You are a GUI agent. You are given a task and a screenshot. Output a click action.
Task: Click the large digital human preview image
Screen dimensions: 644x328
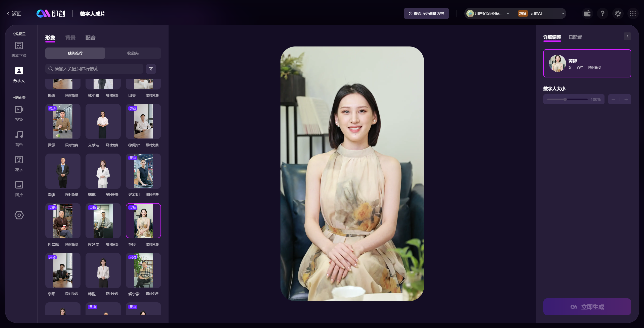[x=352, y=174]
